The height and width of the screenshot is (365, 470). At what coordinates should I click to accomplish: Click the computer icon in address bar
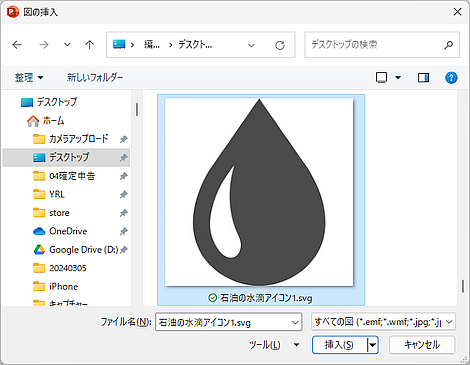(119, 44)
